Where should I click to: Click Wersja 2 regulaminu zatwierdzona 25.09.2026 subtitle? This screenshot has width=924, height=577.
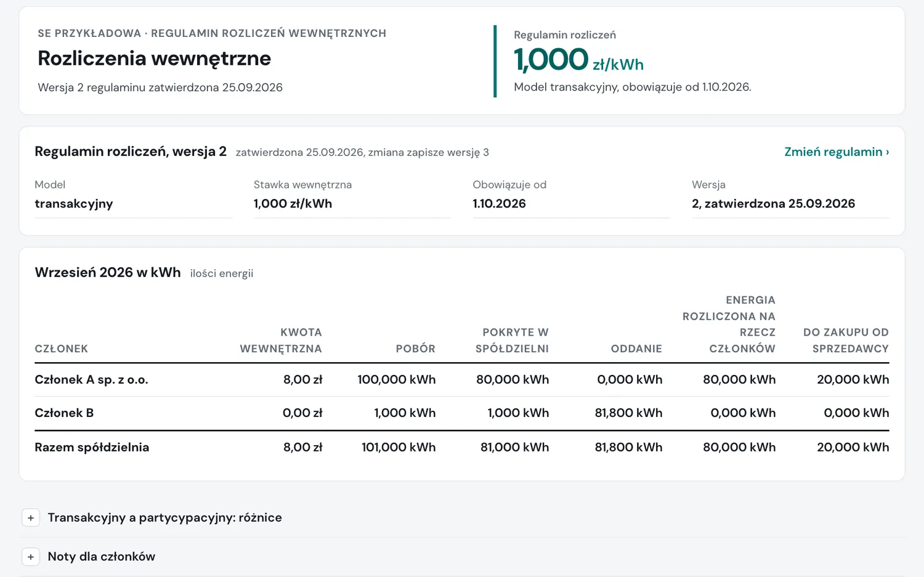[160, 87]
